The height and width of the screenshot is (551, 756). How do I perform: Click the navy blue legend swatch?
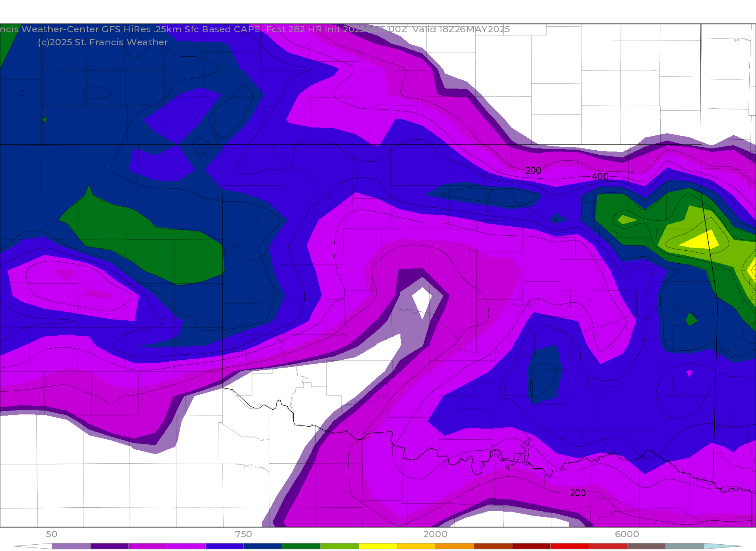(x=263, y=546)
